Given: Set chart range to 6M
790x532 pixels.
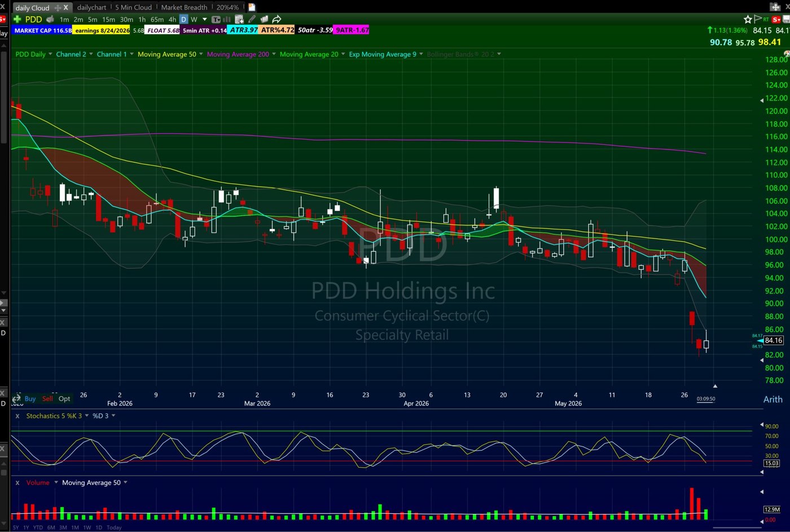Looking at the screenshot, I should [51, 527].
